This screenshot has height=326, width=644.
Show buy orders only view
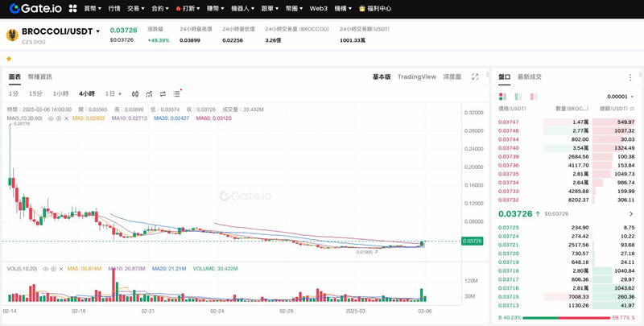pyautogui.click(x=518, y=97)
